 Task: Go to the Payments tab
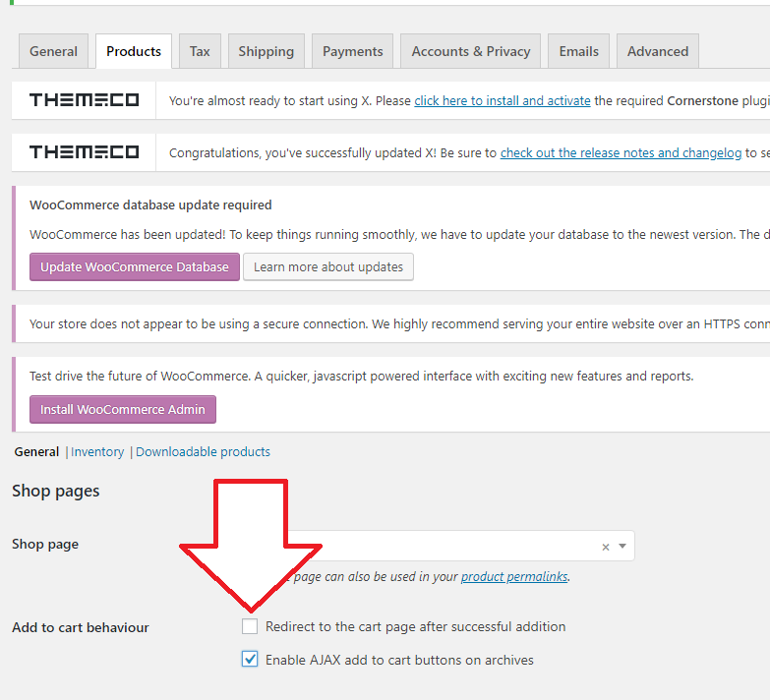pos(353,51)
